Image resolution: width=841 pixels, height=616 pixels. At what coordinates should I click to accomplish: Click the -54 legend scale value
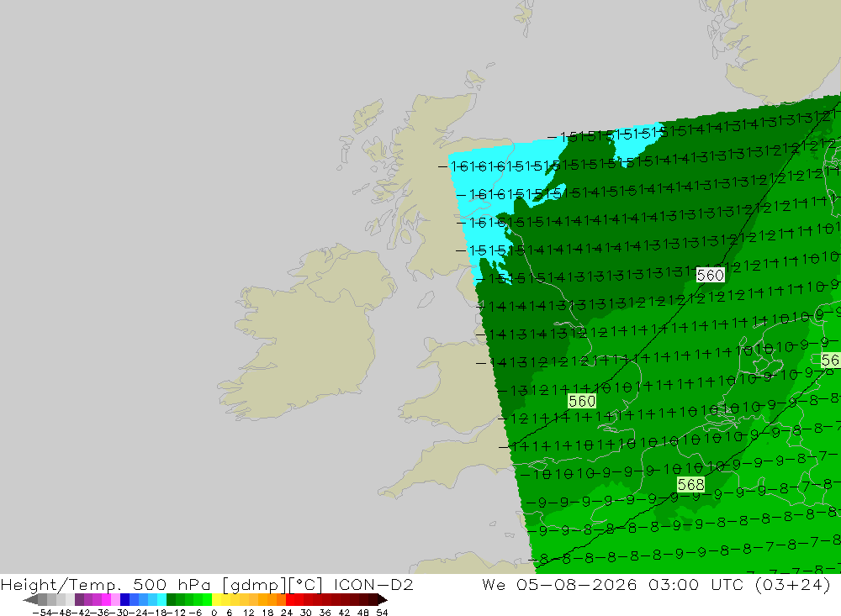pos(41,613)
